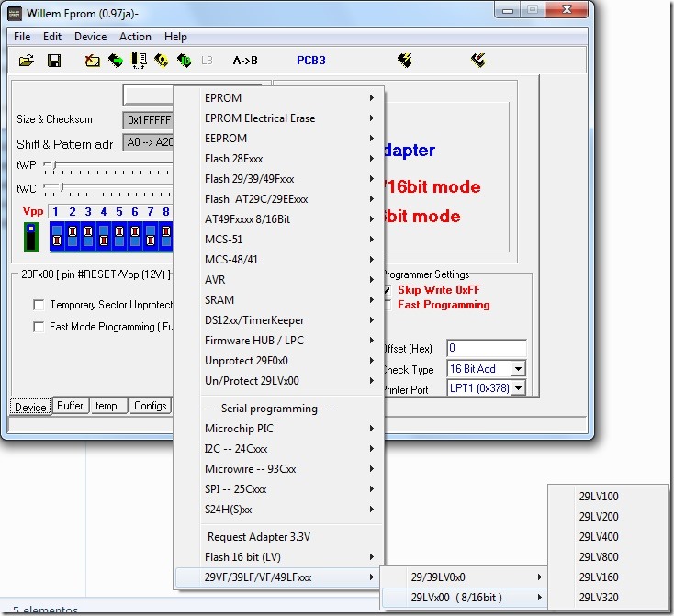Click the Offset (Hex) input field
Image resolution: width=674 pixels, height=616 pixels.
(x=487, y=348)
